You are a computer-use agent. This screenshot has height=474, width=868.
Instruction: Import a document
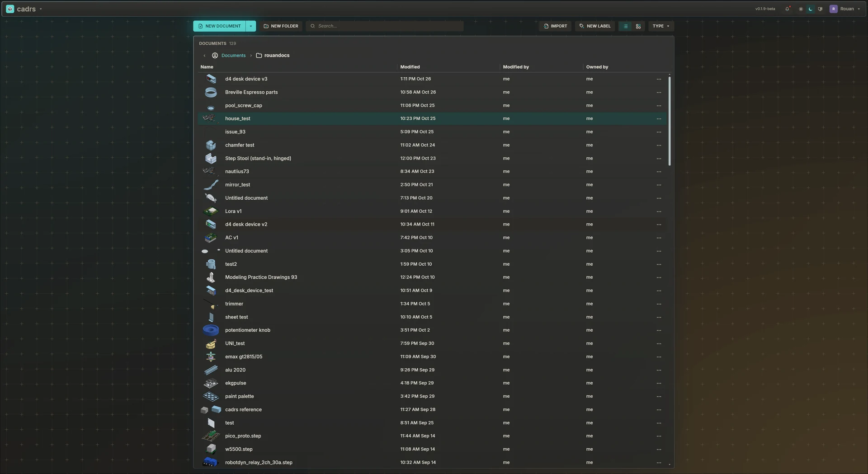click(x=555, y=26)
